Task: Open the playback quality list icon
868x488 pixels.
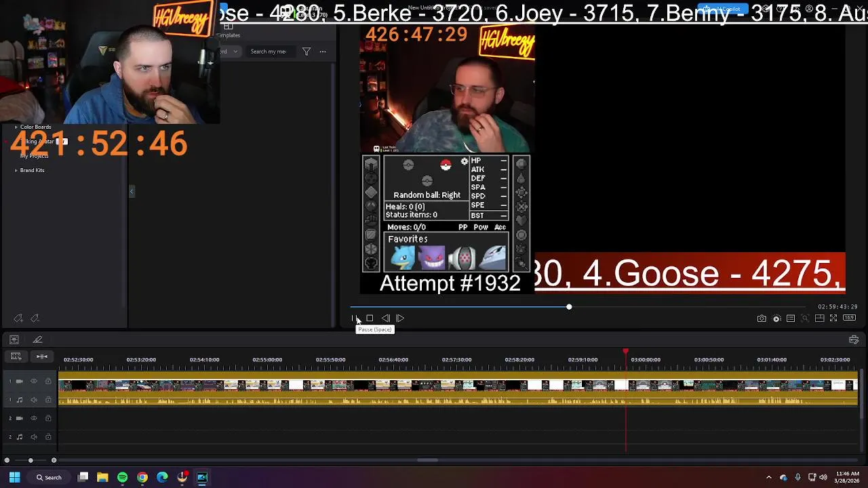Action: point(791,319)
